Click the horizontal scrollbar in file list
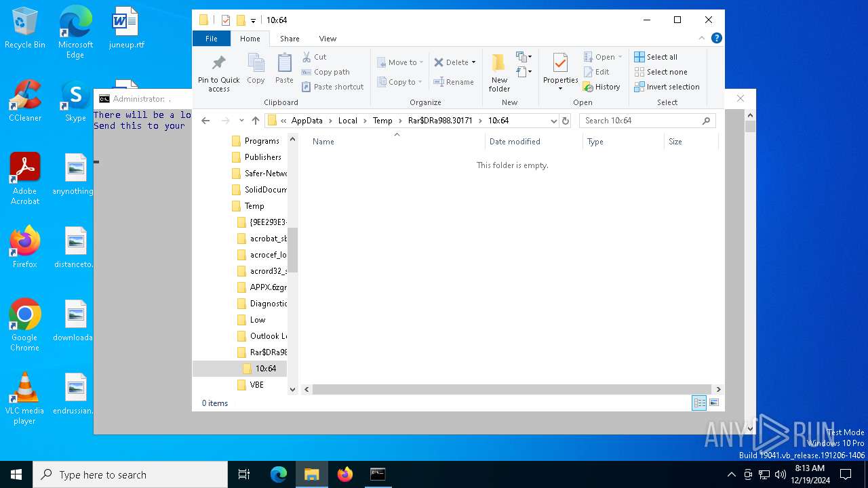The image size is (868, 488). pyautogui.click(x=512, y=389)
